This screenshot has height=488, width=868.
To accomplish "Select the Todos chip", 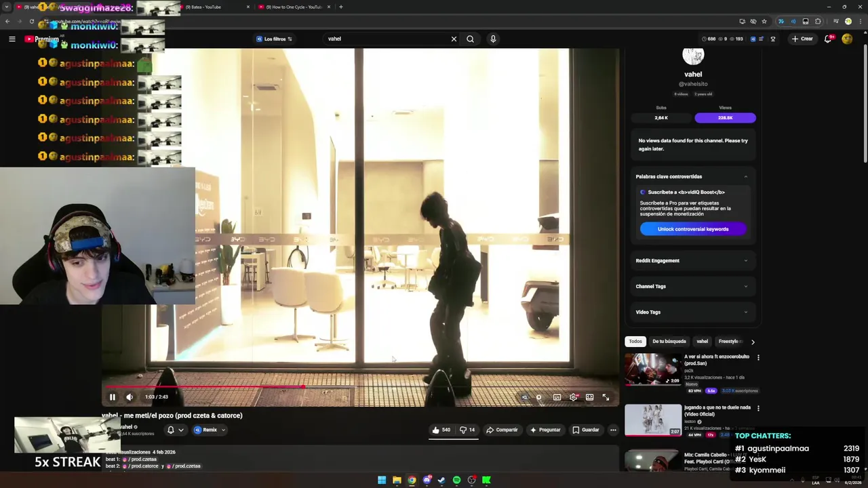I will tap(635, 342).
